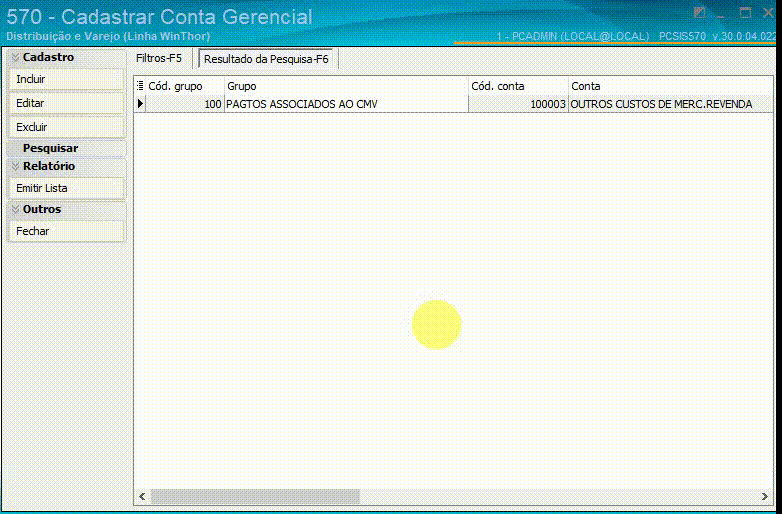Image resolution: width=782 pixels, height=514 pixels.
Task: Click Emitir Lista report button
Action: coord(66,188)
